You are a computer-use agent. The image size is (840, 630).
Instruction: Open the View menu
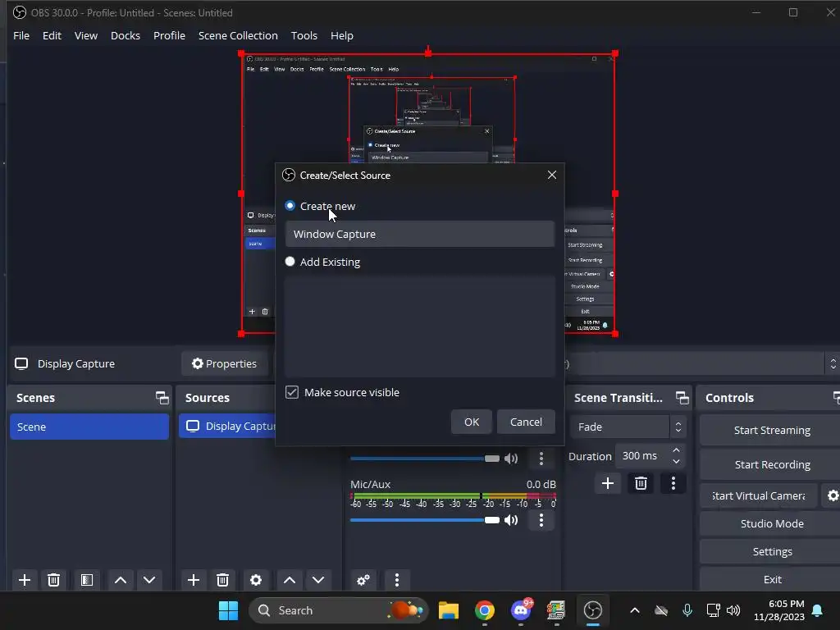85,35
